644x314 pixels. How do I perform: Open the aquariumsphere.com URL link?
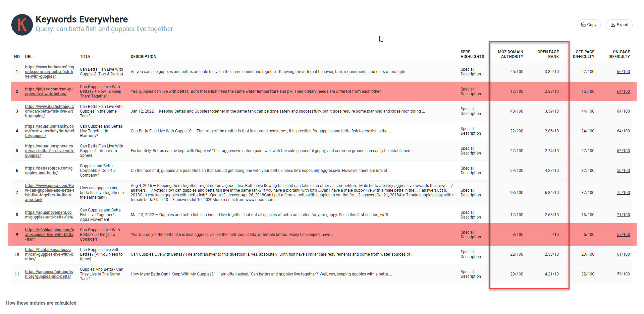(x=50, y=151)
